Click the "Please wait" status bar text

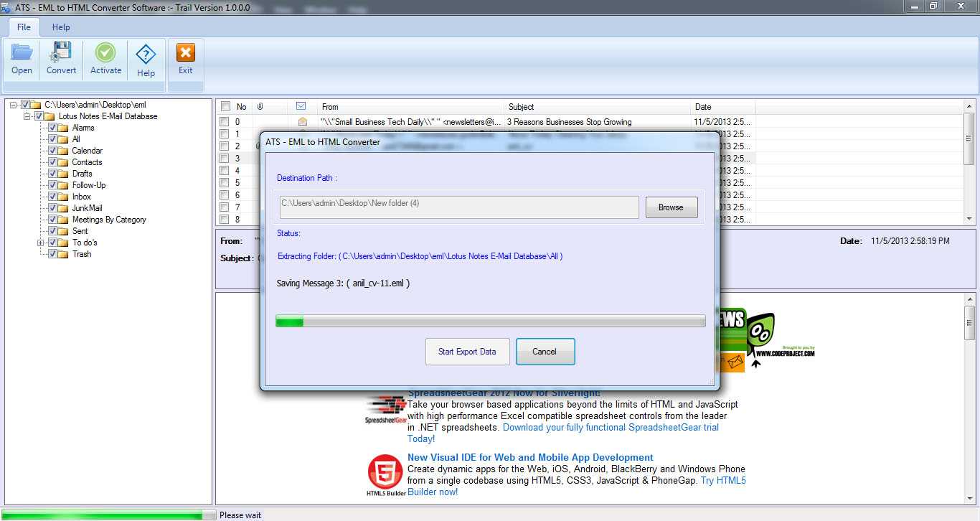pos(240,515)
